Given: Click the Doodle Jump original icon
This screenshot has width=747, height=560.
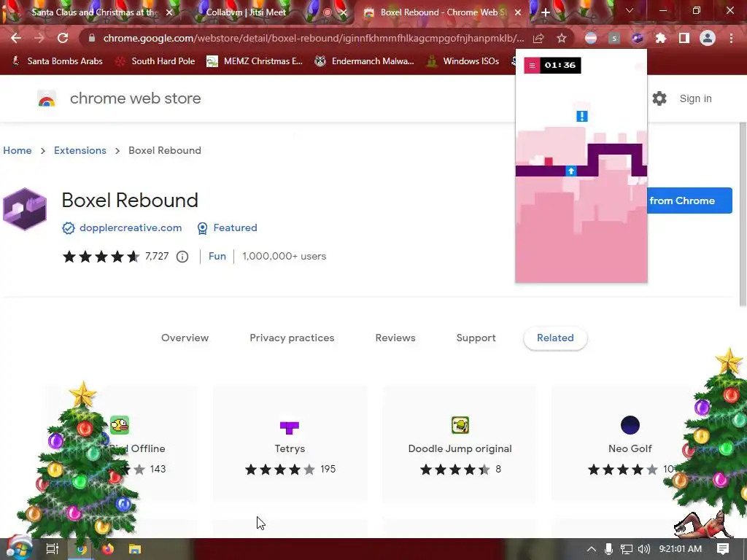Looking at the screenshot, I should [460, 425].
